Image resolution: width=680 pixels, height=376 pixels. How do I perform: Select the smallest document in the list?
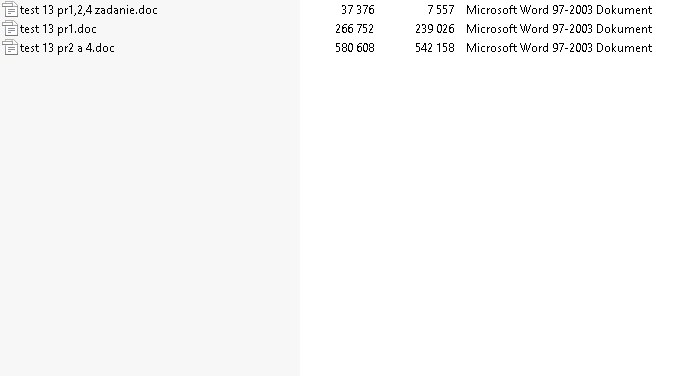pyautogui.click(x=88, y=10)
